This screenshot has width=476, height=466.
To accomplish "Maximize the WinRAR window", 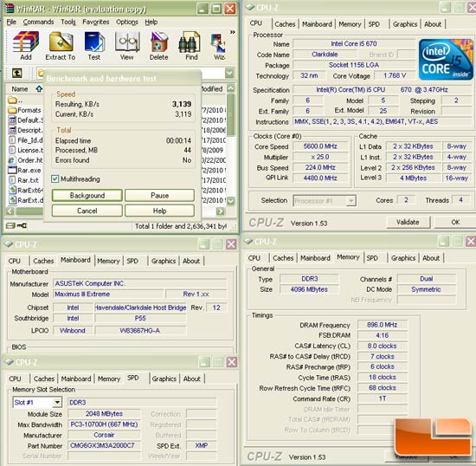I will coord(216,8).
